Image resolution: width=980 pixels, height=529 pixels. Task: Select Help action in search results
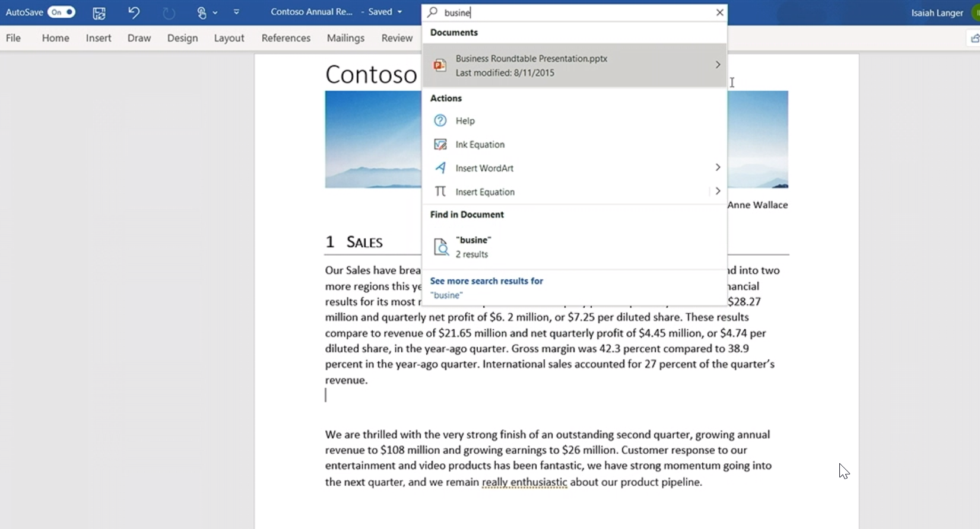point(465,121)
